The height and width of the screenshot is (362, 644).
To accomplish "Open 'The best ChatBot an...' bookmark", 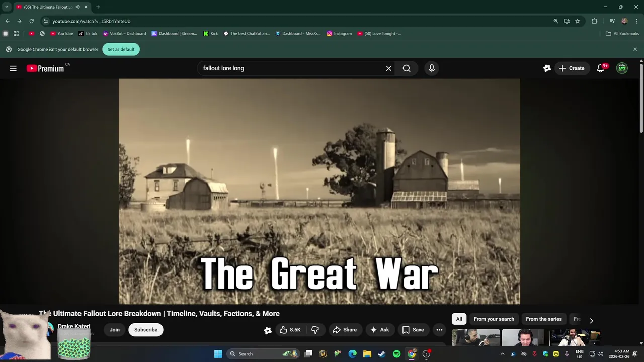I will coord(247,34).
